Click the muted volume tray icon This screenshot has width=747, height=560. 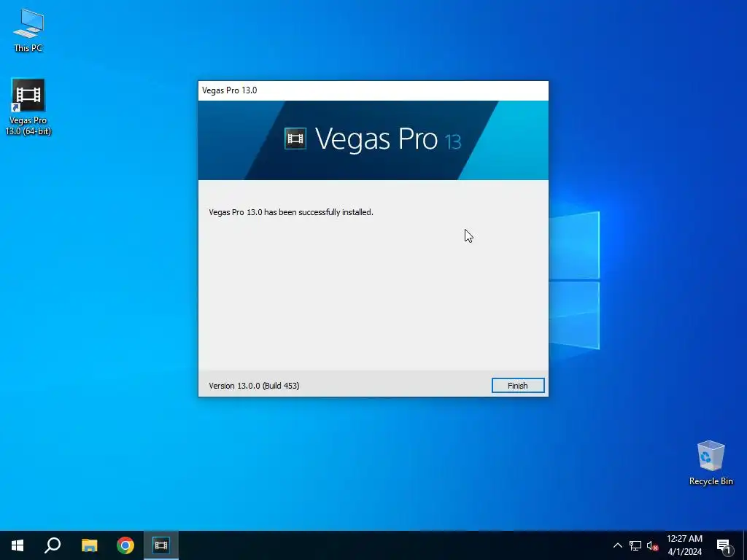652,545
